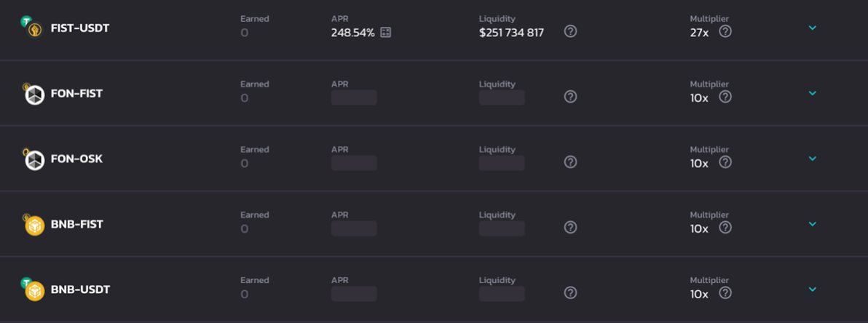The width and height of the screenshot is (868, 323).
Task: Expand the FON-OSK farm row
Action: pyautogui.click(x=813, y=159)
